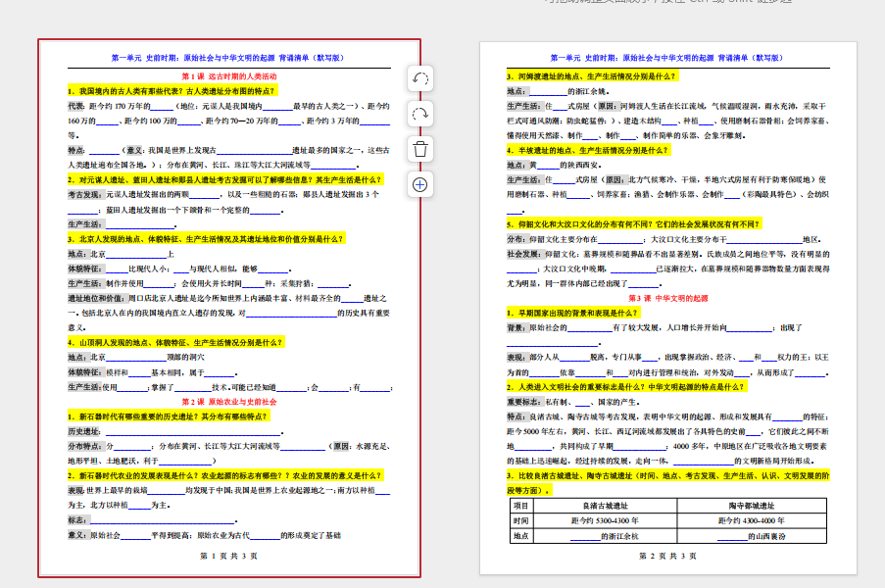Click the red heading 第3课 中华文明的起源

667,298
